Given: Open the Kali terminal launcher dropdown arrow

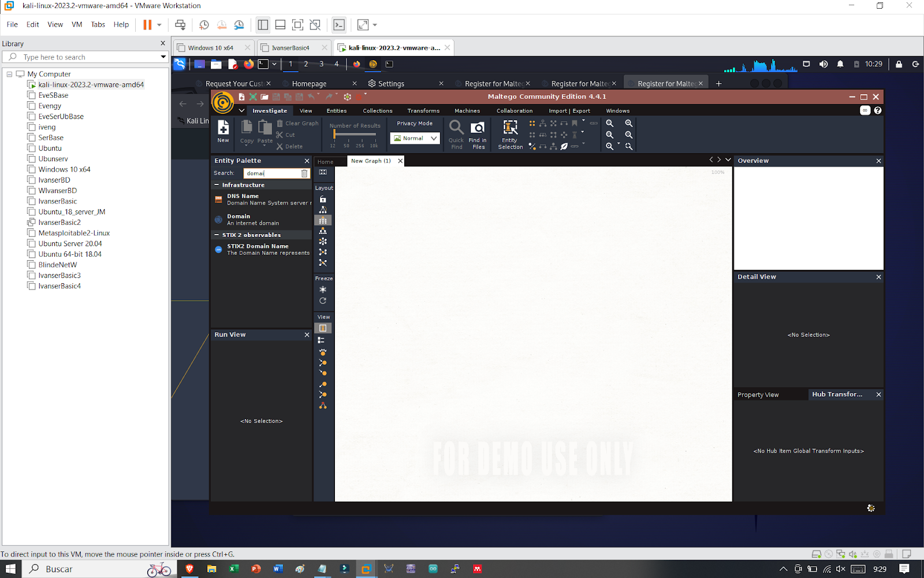Looking at the screenshot, I should [274, 64].
